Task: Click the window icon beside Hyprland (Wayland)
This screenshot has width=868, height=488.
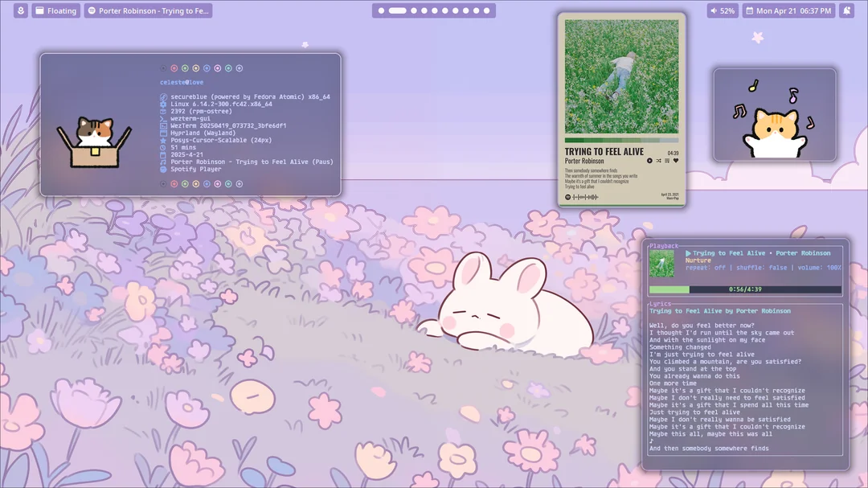Action: [163, 133]
